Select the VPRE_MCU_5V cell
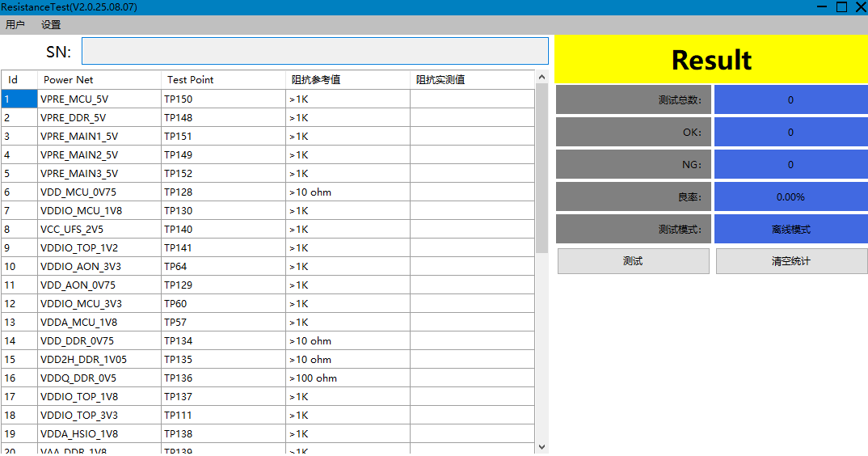This screenshot has width=868, height=456. tap(99, 99)
